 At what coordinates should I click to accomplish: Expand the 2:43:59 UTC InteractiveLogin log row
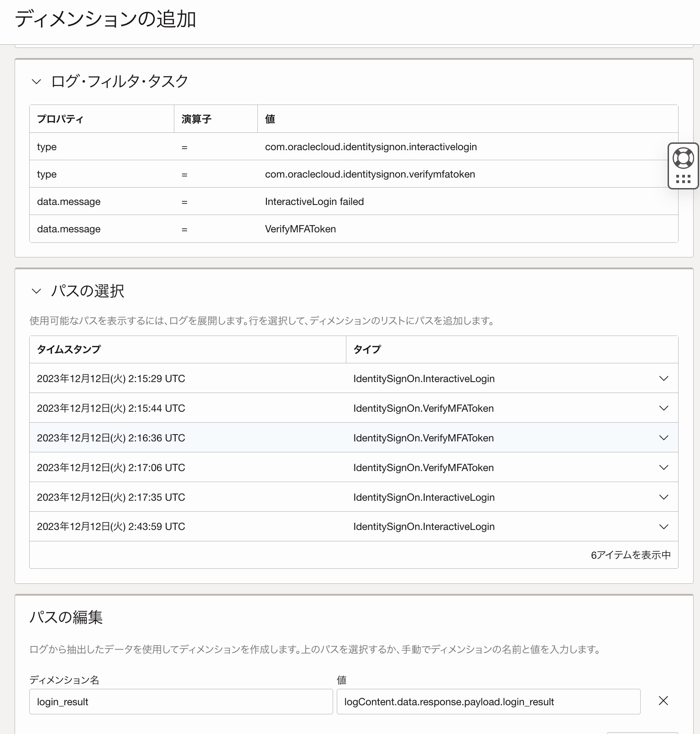click(663, 527)
